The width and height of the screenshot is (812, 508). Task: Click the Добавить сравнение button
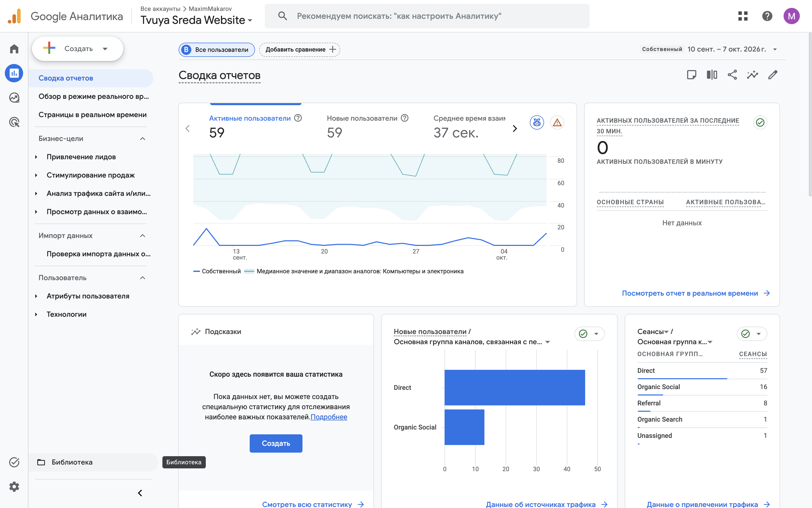click(x=300, y=50)
